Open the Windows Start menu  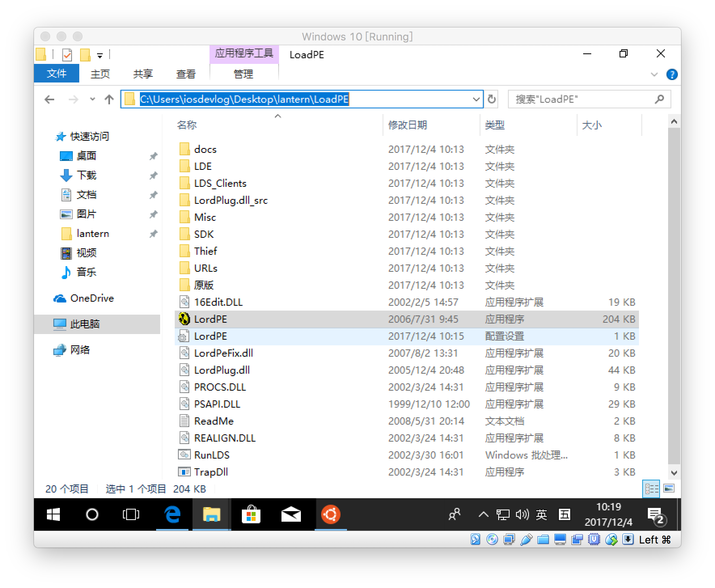(53, 514)
